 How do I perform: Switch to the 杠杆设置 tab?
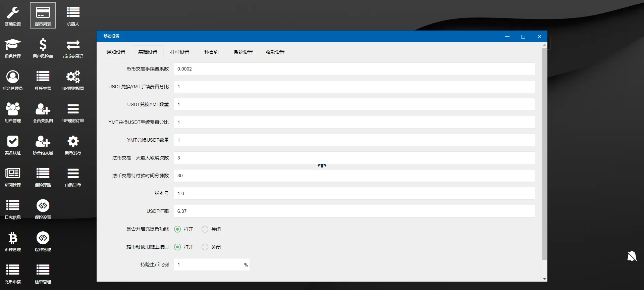pyautogui.click(x=179, y=52)
